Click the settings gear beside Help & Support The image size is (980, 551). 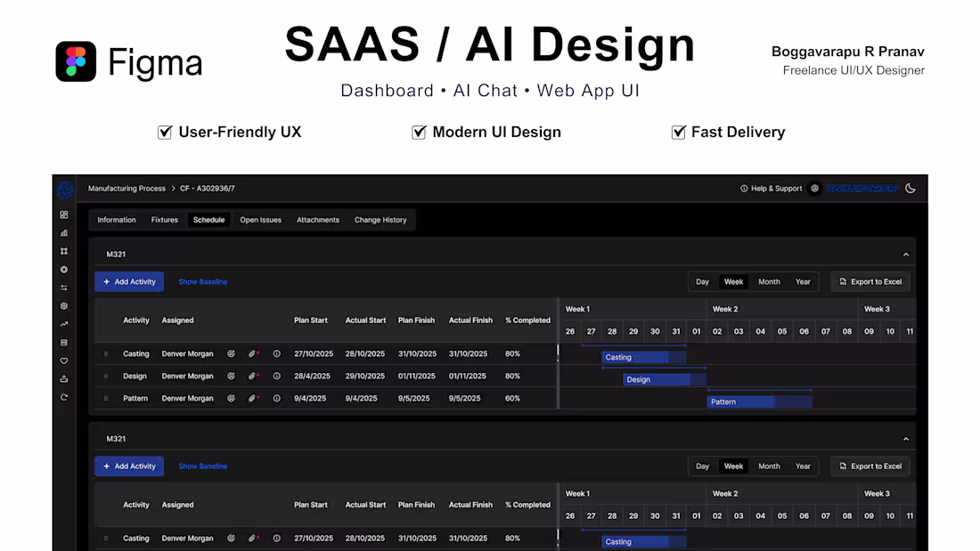click(813, 188)
